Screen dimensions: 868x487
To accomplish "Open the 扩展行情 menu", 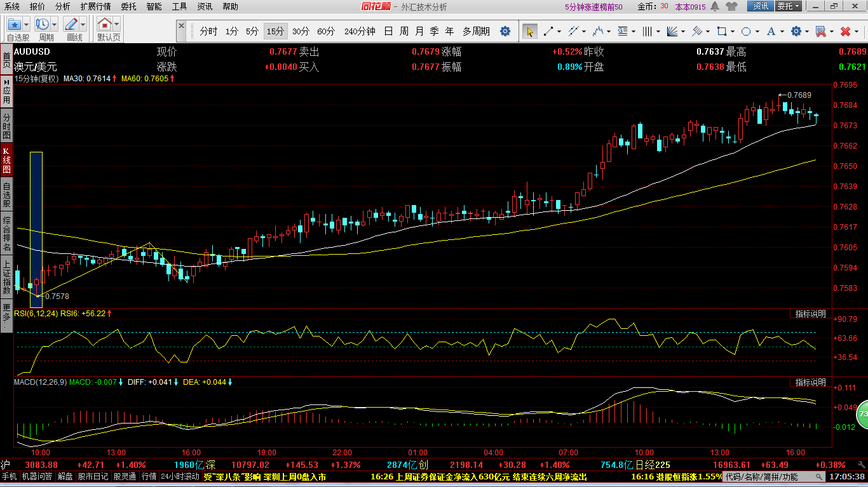I will (x=95, y=6).
